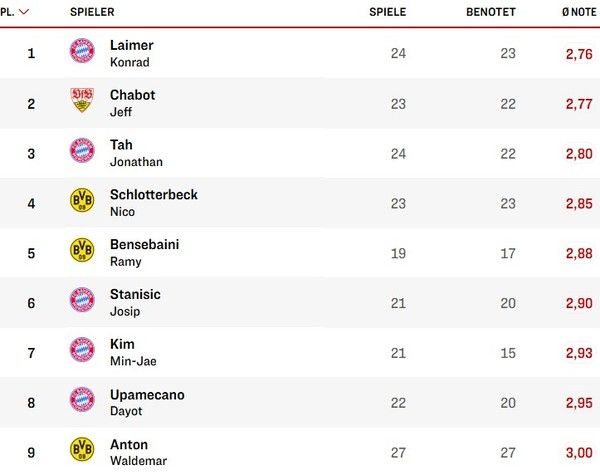Click Bayern logo beside Laimer
600x475 pixels.
pyautogui.click(x=82, y=52)
